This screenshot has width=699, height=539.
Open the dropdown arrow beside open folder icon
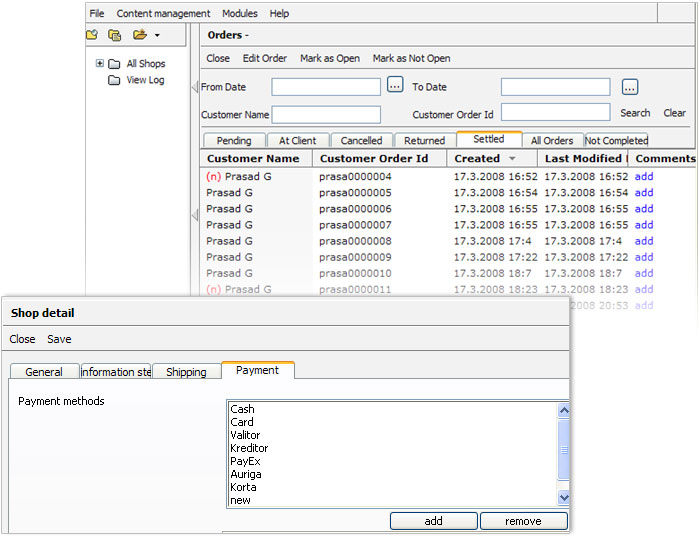point(157,37)
